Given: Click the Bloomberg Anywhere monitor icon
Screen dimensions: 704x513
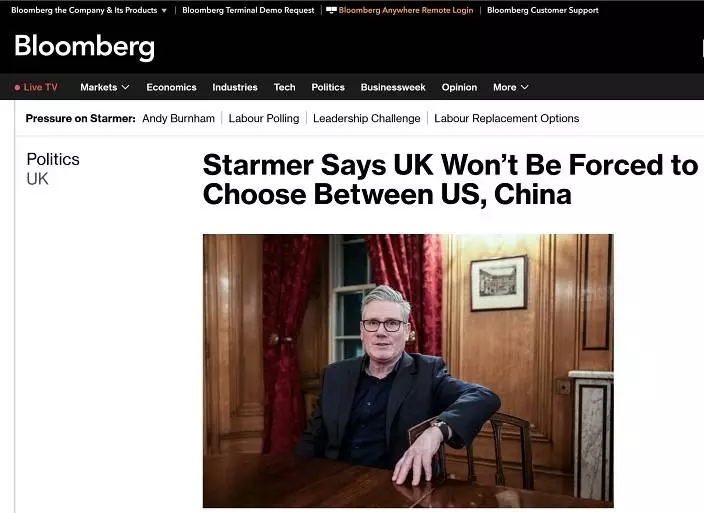Looking at the screenshot, I should coord(331,10).
